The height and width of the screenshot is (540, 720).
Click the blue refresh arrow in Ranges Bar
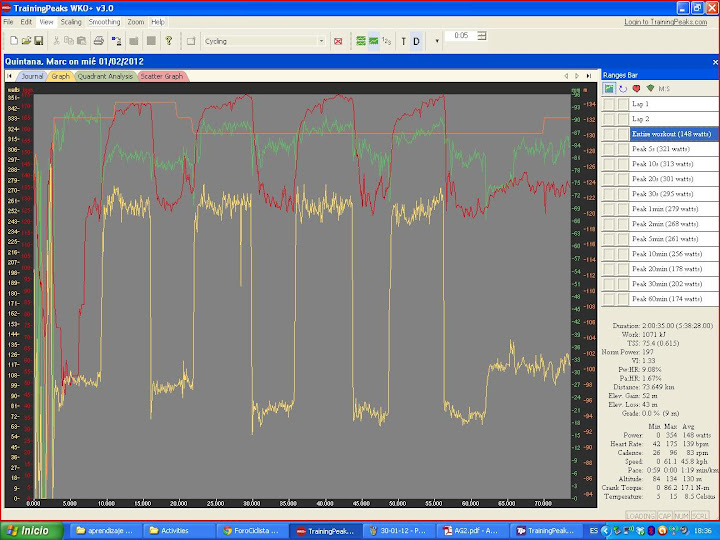623,88
